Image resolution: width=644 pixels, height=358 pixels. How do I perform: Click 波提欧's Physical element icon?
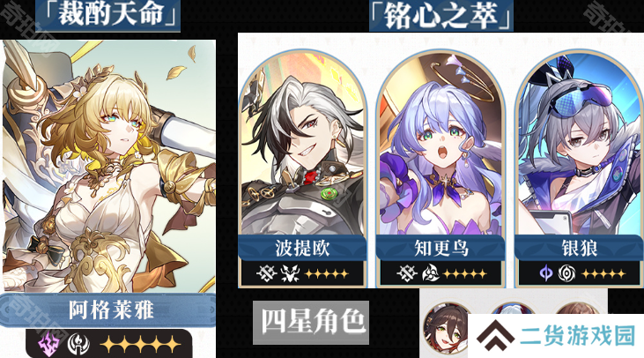tap(267, 273)
